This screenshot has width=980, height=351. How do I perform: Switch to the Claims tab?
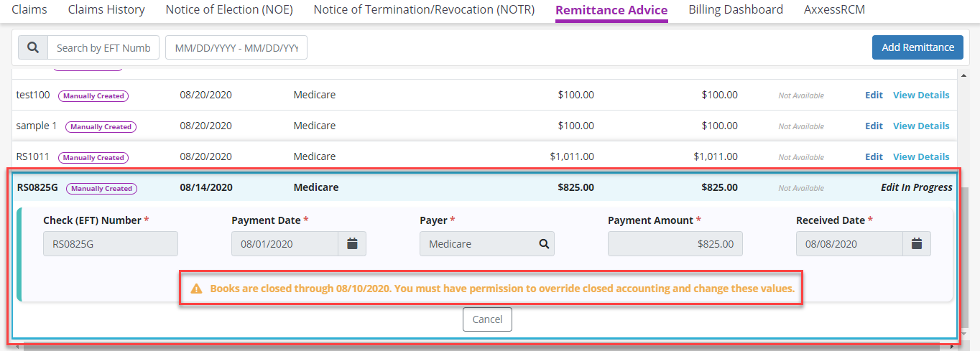(29, 10)
